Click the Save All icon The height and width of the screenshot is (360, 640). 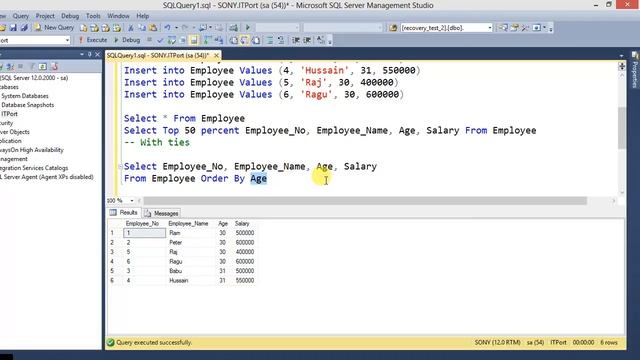(24, 28)
